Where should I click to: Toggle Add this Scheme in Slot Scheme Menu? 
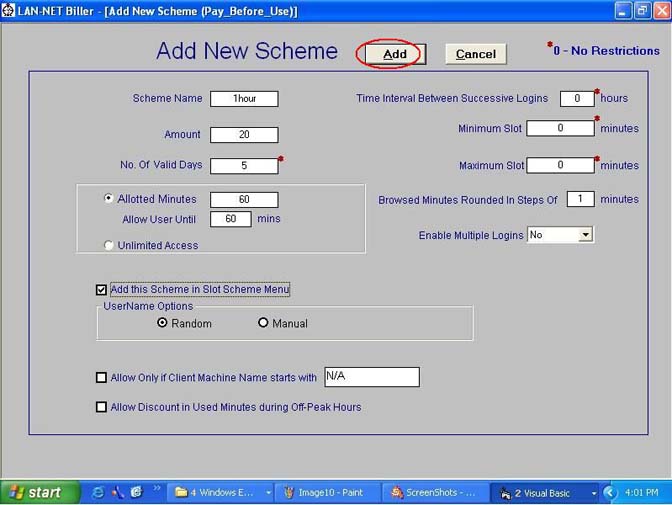click(x=101, y=290)
